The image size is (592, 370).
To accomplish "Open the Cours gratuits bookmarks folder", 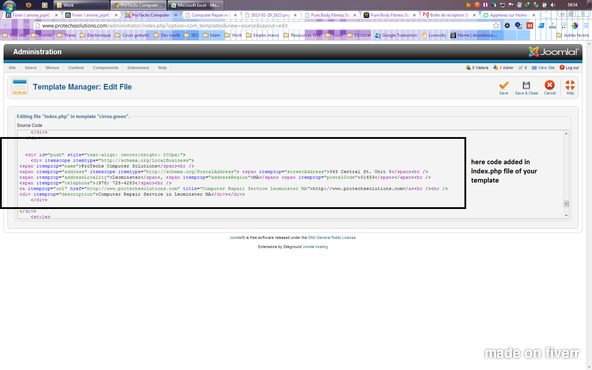I will click(x=132, y=35).
